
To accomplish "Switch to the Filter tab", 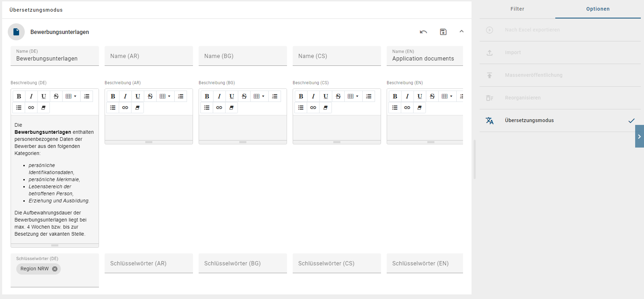I will [x=517, y=9].
